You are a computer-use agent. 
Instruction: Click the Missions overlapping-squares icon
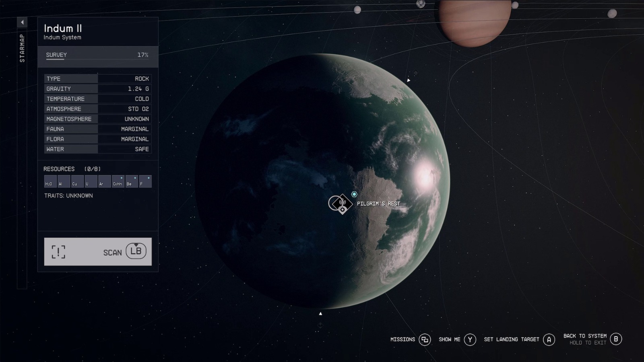[x=424, y=339]
